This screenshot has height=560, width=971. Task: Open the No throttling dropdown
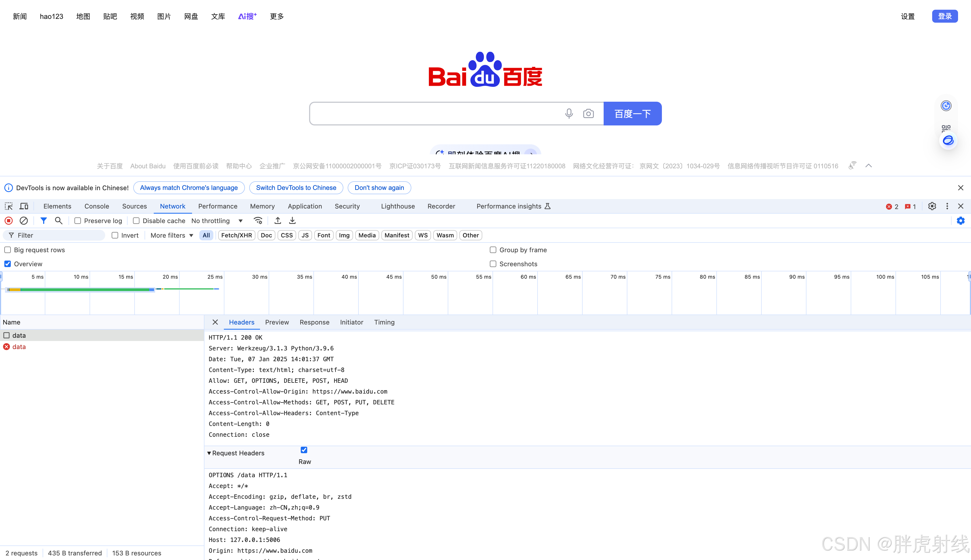217,221
